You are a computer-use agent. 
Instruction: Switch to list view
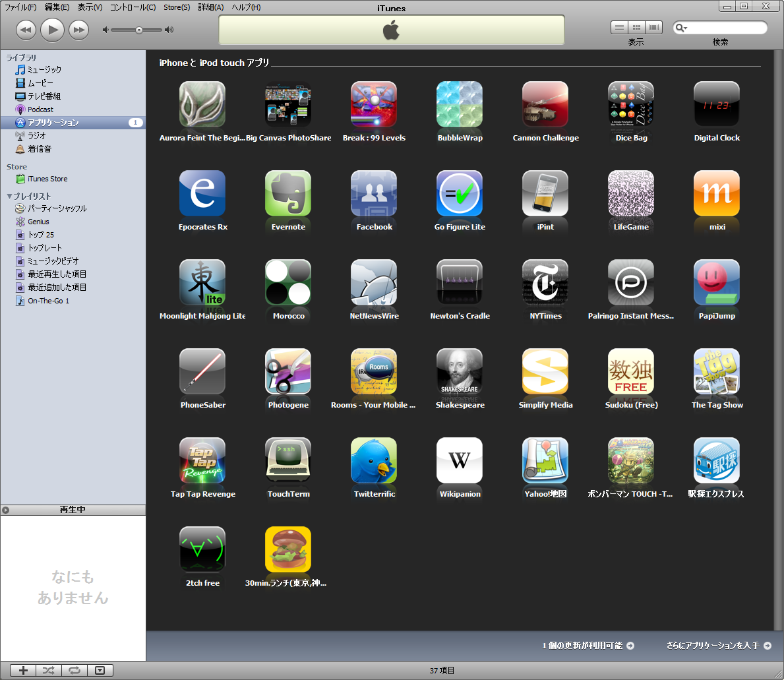pyautogui.click(x=619, y=28)
